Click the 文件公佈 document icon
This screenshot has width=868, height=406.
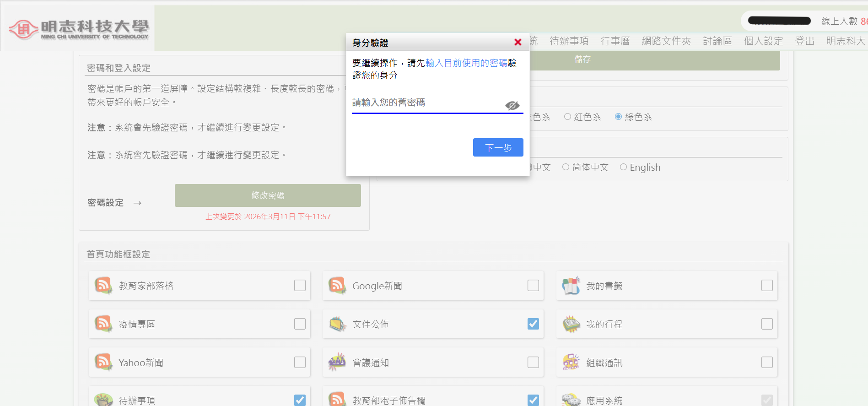(x=337, y=324)
